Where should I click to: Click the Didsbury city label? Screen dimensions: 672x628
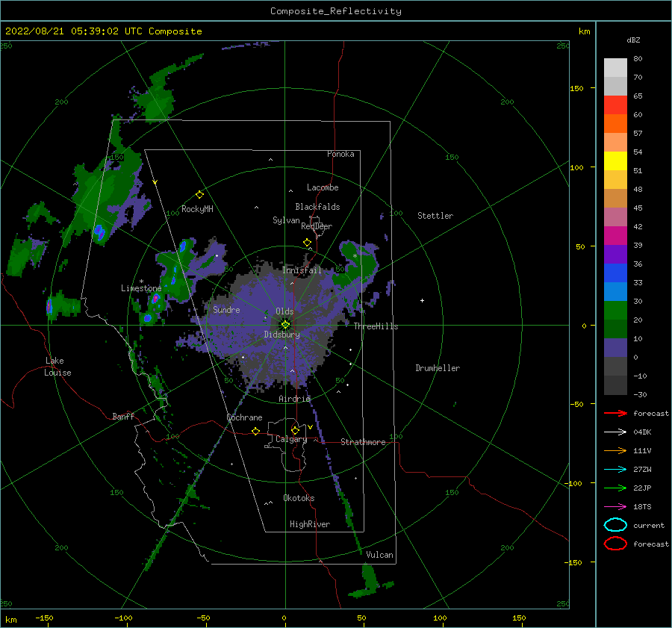(282, 335)
